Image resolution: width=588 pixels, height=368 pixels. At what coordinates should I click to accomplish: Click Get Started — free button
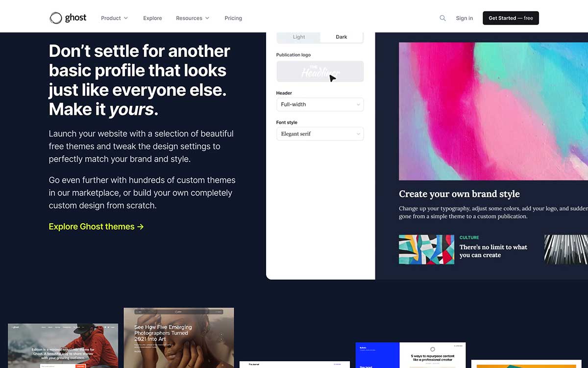tap(511, 18)
